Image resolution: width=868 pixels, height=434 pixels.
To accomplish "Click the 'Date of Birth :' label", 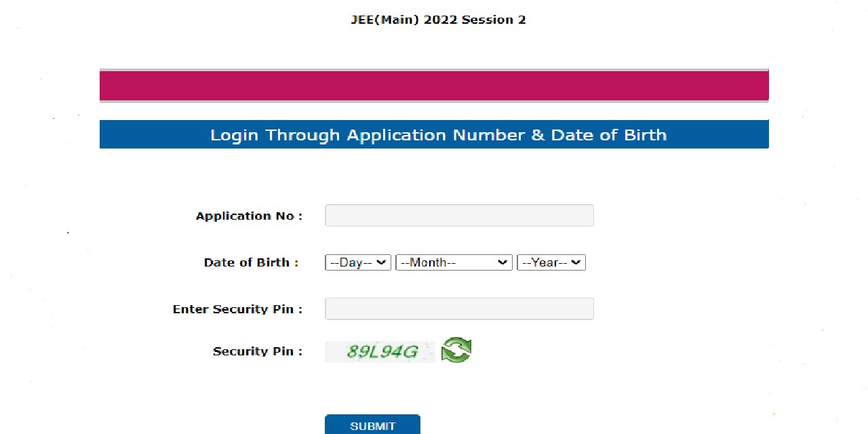I will [251, 262].
